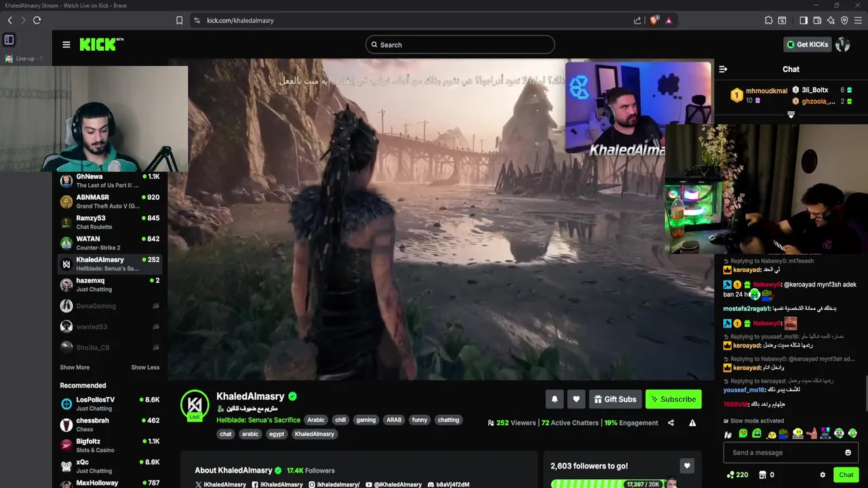
Task: Click the Gift Subs button
Action: coord(615,399)
